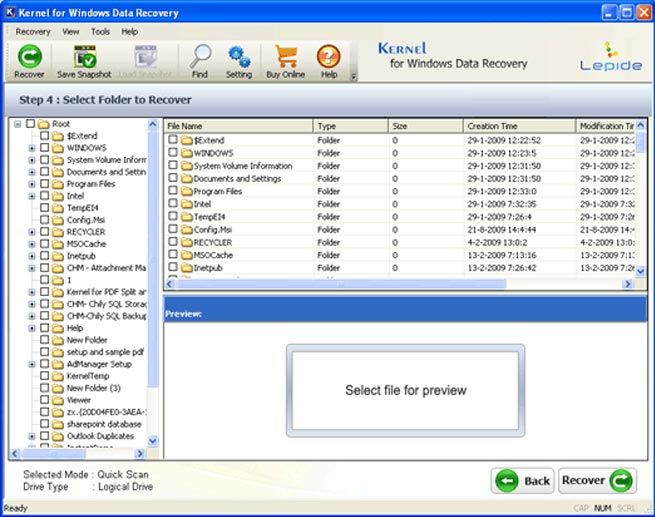Expand the Outlook Duplicates tree node
The width and height of the screenshot is (655, 517).
(32, 436)
